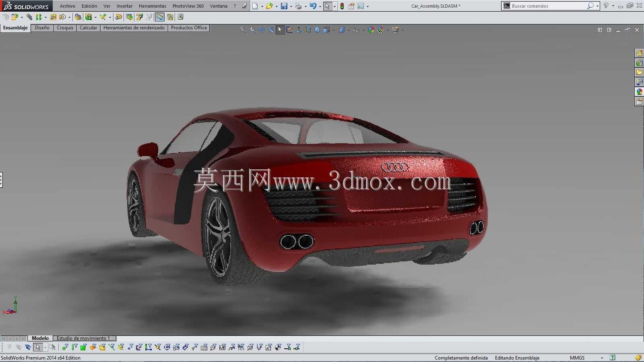This screenshot has height=362, width=644.
Task: Open the File Explorer task pane icon
Action: point(639,72)
